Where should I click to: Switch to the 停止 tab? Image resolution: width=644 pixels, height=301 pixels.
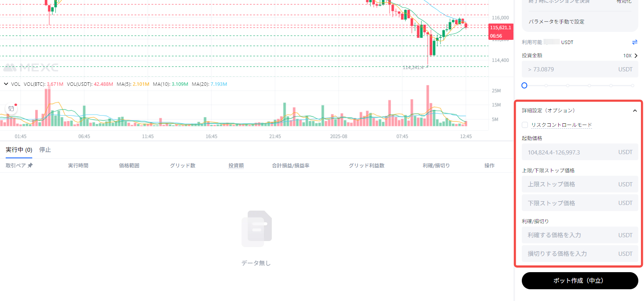pyautogui.click(x=45, y=150)
